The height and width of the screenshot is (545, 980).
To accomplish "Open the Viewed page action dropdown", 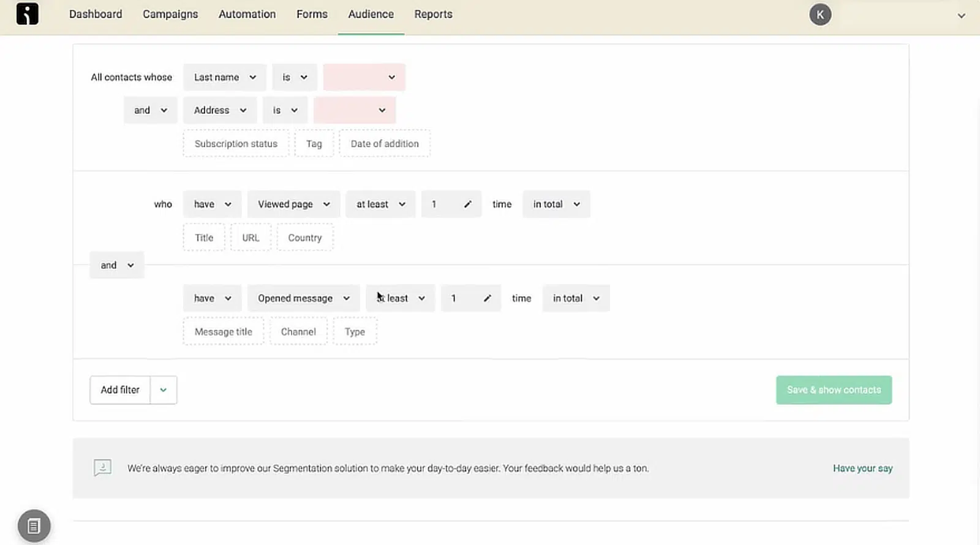I will pyautogui.click(x=293, y=205).
